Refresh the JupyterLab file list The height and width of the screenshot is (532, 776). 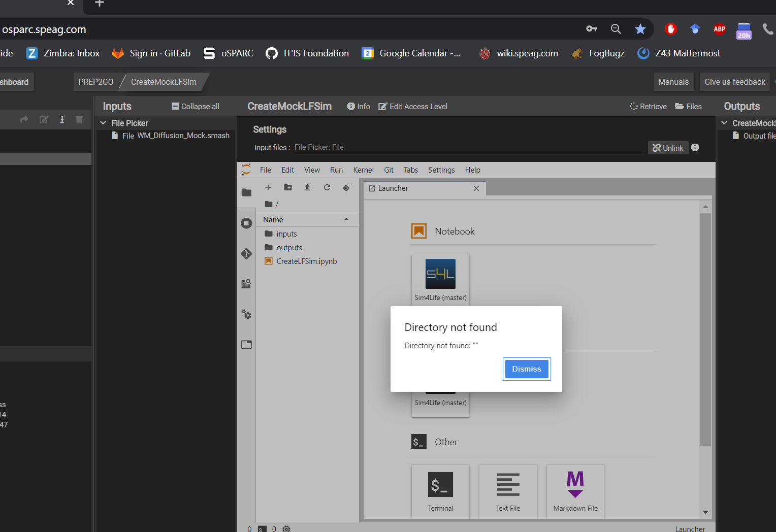[327, 187]
